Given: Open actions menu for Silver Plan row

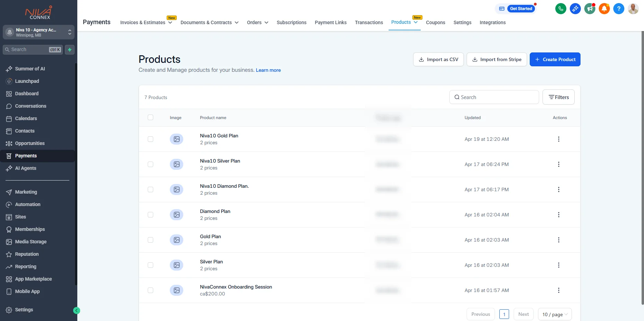Looking at the screenshot, I should (558, 265).
